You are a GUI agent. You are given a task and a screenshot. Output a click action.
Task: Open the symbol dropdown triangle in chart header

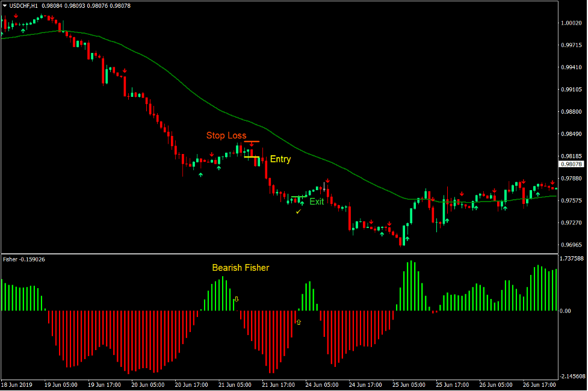coord(6,5)
